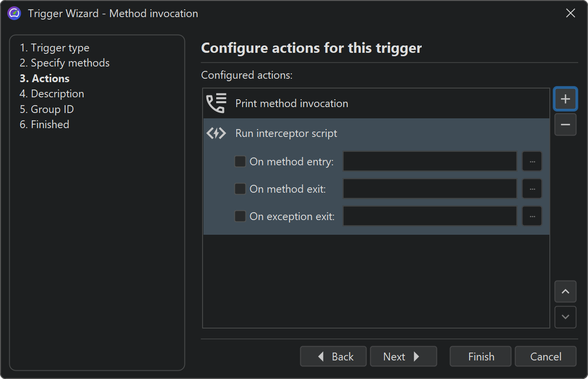Click the Print method invocation phone icon
588x379 pixels.
click(216, 104)
